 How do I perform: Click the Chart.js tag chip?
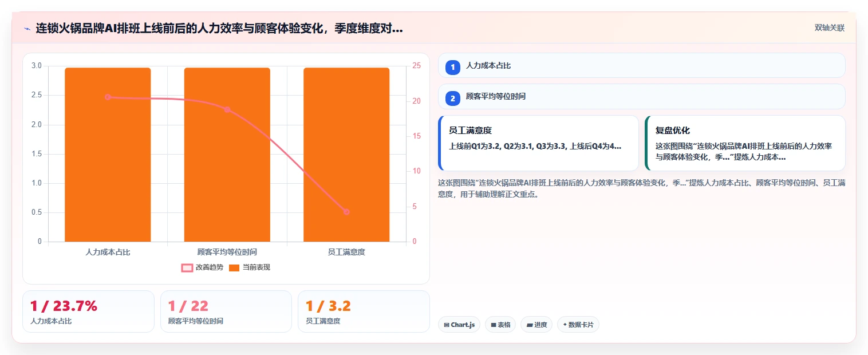coord(459,325)
